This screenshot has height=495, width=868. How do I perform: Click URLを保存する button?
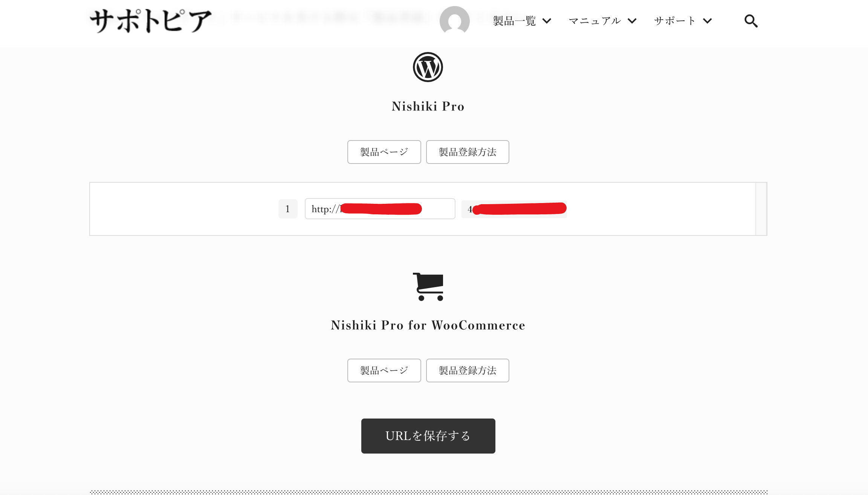[428, 436]
